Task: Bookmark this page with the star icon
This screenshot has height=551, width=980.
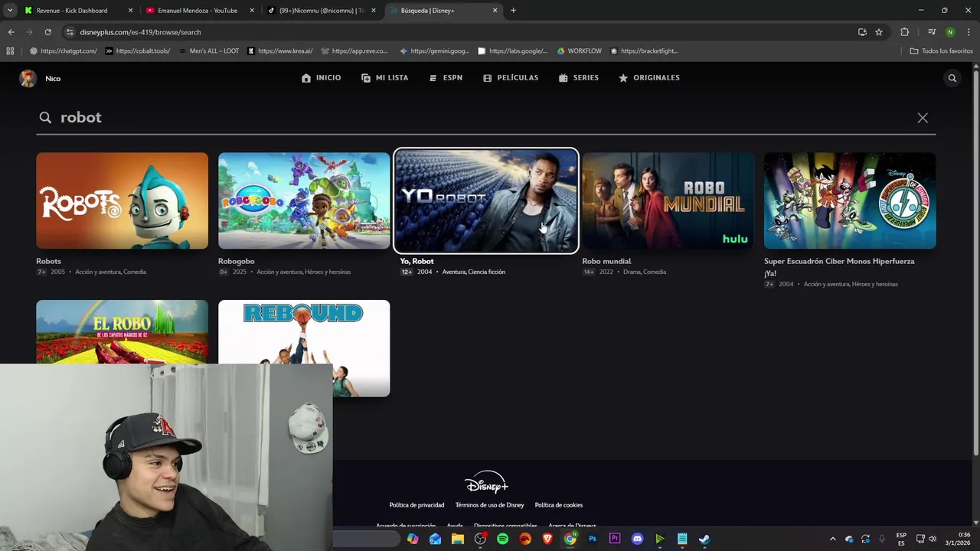Action: coord(879,32)
